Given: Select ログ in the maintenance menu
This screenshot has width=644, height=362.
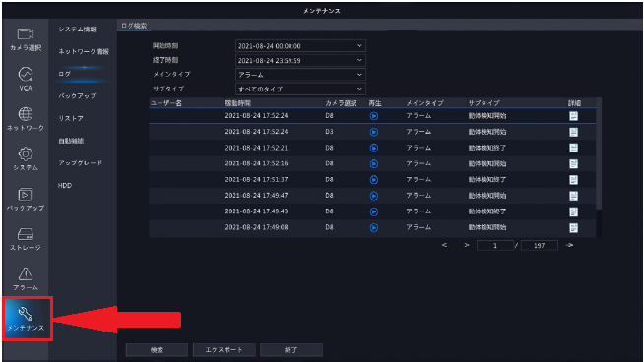Looking at the screenshot, I should pos(64,74).
